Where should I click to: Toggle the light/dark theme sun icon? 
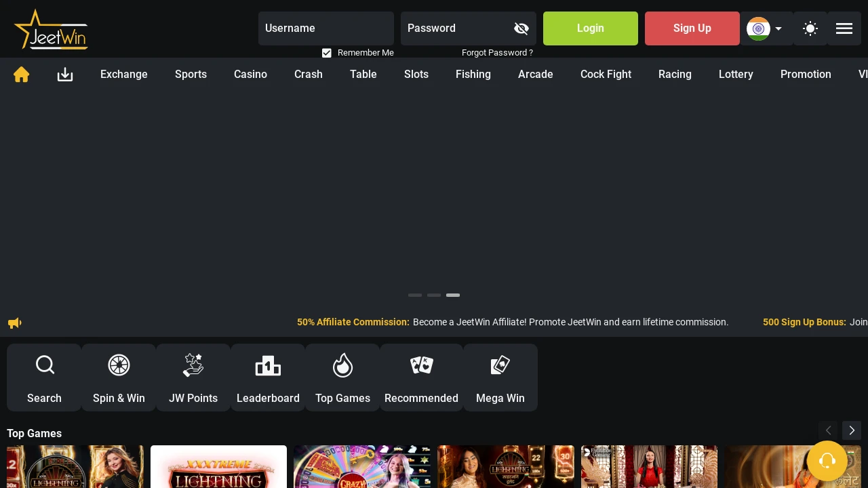tap(810, 28)
